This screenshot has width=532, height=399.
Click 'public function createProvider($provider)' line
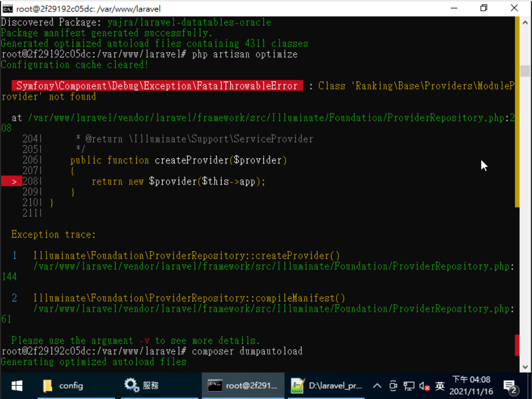(179, 161)
